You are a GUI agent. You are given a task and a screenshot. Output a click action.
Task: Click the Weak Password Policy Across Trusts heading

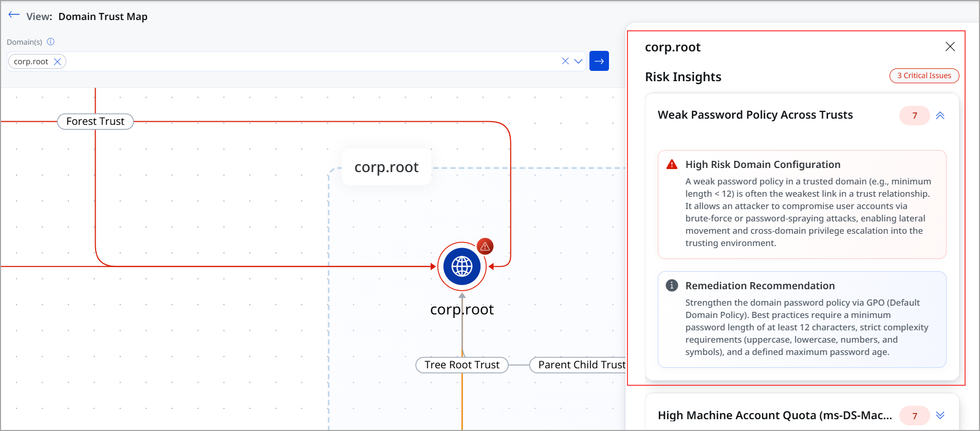tap(755, 115)
